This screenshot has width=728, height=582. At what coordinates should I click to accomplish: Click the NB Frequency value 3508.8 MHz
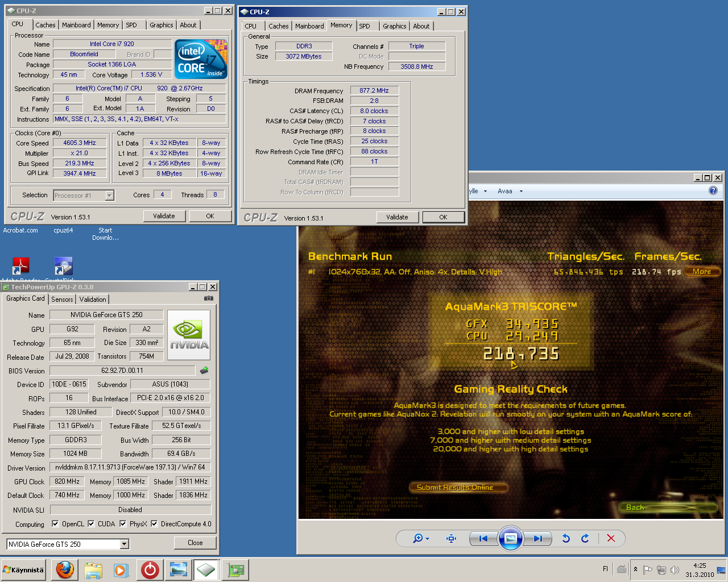pos(416,66)
